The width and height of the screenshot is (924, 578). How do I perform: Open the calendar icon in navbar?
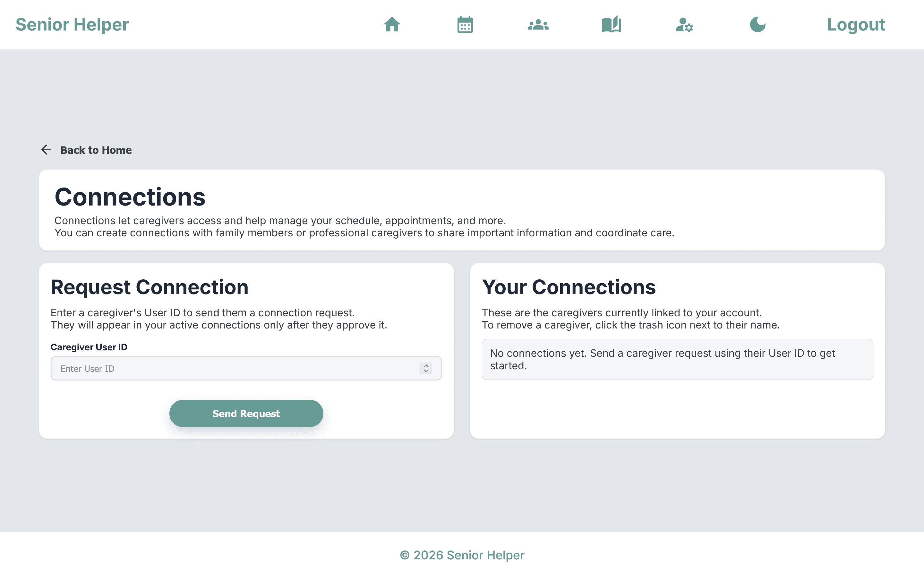[x=465, y=24]
